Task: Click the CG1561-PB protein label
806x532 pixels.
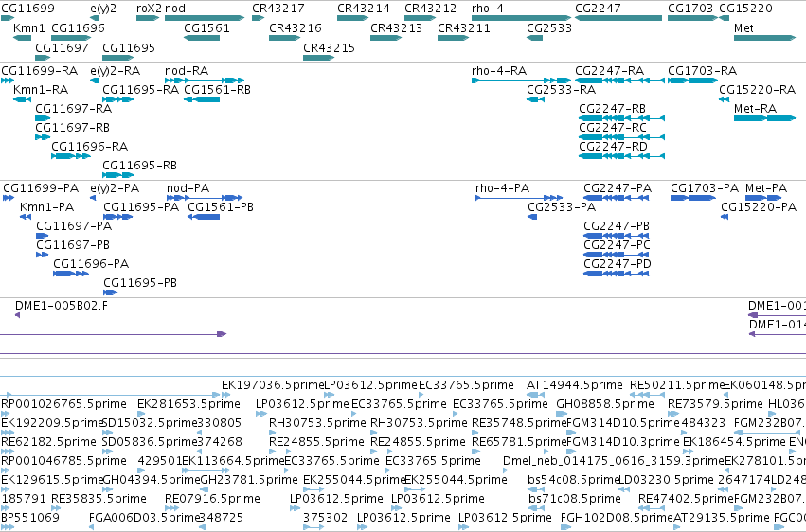Action: point(221,207)
